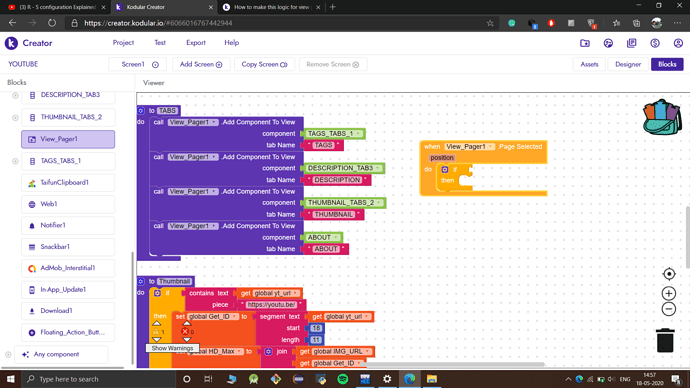Screen dimensions: 690x388
Task: Open Help menu
Action: click(x=231, y=43)
